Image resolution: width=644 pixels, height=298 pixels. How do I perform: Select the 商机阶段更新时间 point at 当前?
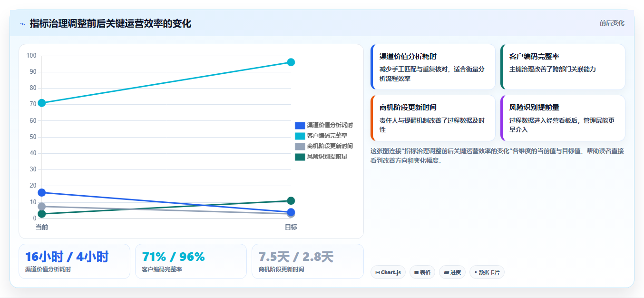point(42,207)
